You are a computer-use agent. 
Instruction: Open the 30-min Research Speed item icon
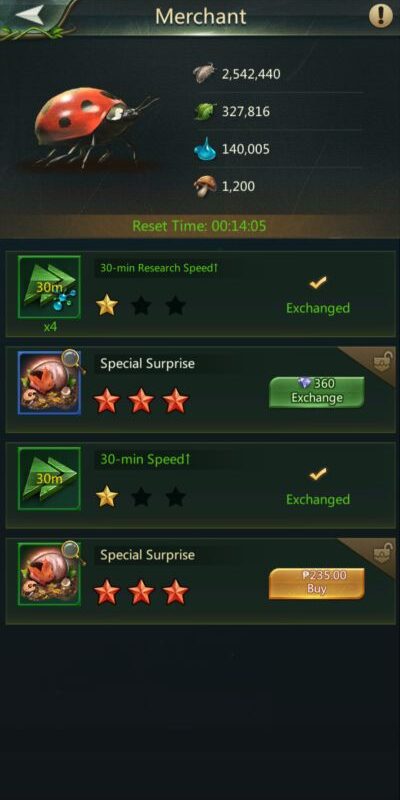tap(49, 287)
